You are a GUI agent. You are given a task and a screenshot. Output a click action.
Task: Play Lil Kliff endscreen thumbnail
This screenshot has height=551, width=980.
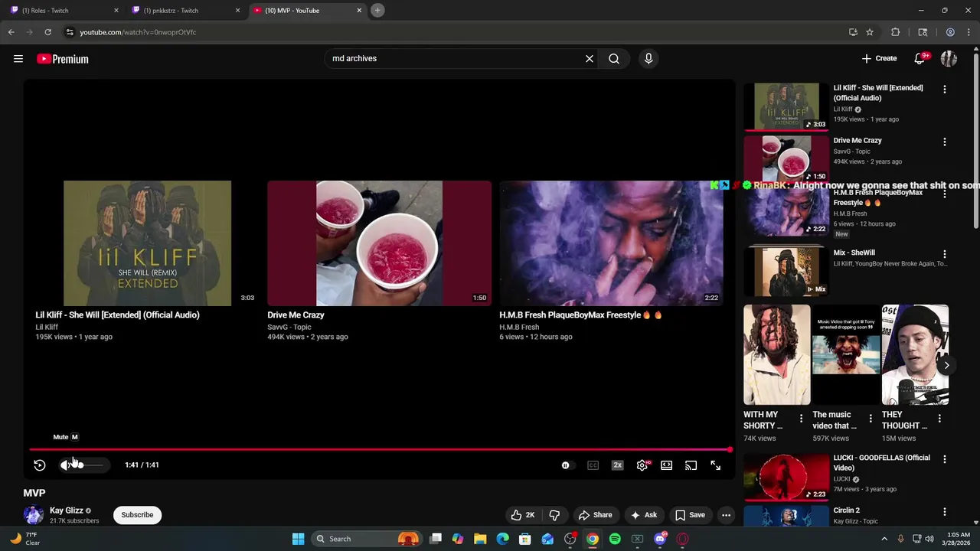click(x=147, y=243)
